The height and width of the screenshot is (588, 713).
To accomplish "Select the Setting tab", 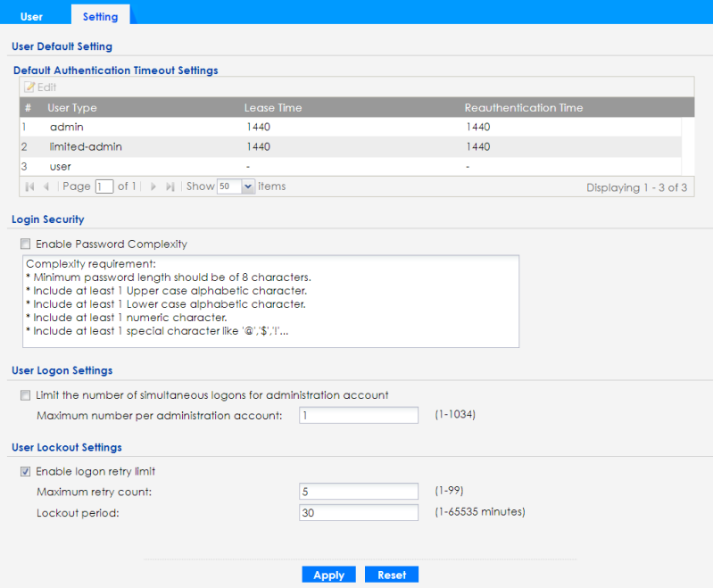I will tap(100, 16).
